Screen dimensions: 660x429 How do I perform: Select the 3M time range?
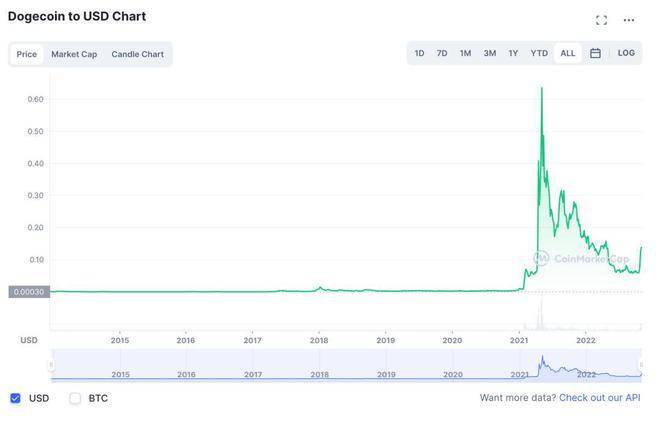point(489,53)
